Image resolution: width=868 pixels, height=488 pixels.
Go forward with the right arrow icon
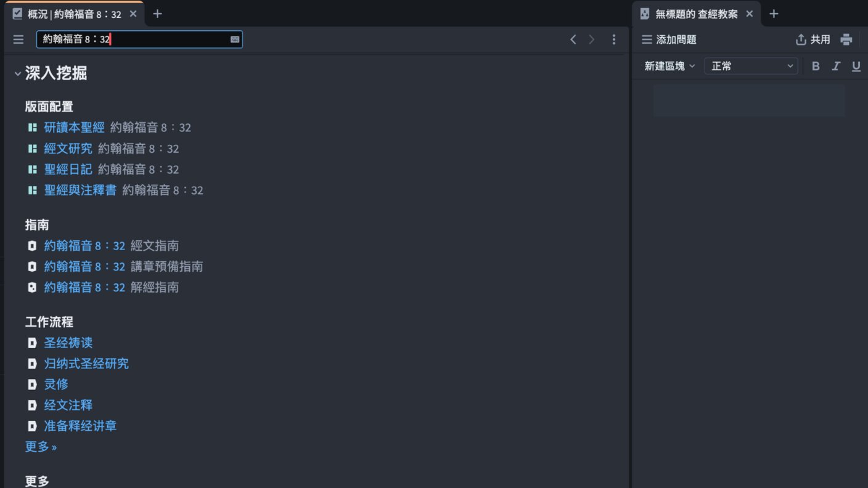pos(592,39)
